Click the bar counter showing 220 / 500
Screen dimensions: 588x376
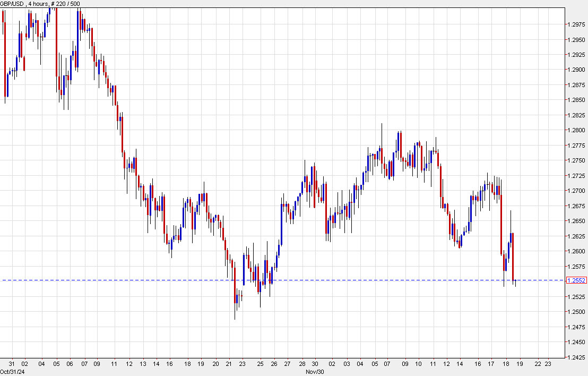pyautogui.click(x=66, y=3)
